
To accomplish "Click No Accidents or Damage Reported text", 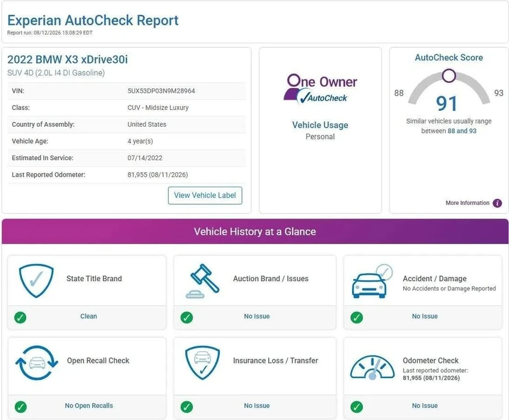I will pos(450,288).
